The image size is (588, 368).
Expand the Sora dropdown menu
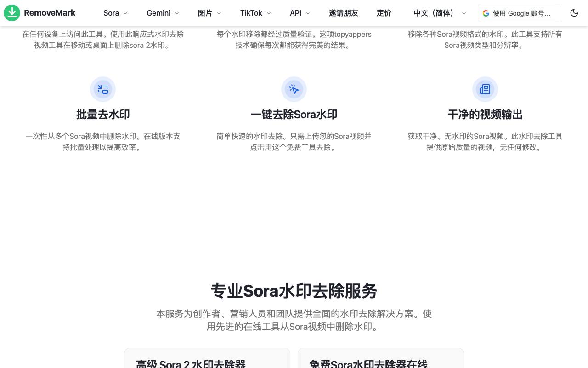tap(116, 13)
